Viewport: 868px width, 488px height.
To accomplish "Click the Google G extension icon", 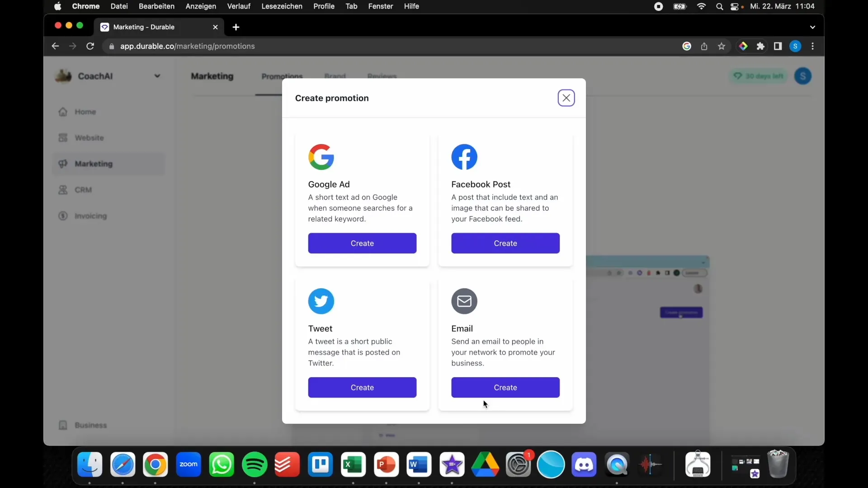I will click(686, 46).
